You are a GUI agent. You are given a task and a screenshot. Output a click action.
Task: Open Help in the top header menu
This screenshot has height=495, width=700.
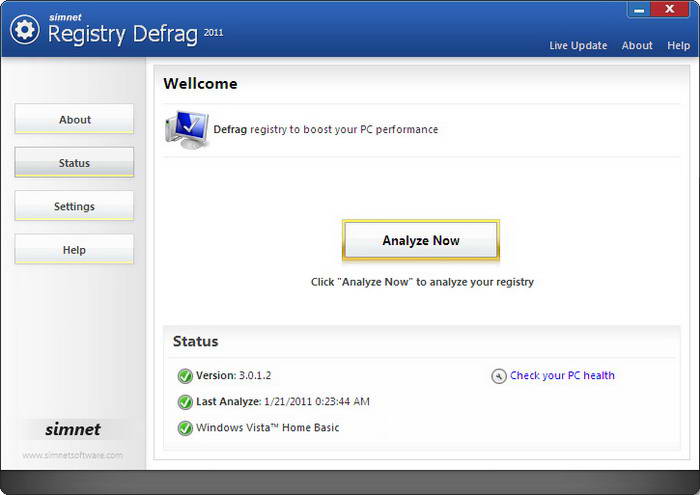pyautogui.click(x=678, y=46)
